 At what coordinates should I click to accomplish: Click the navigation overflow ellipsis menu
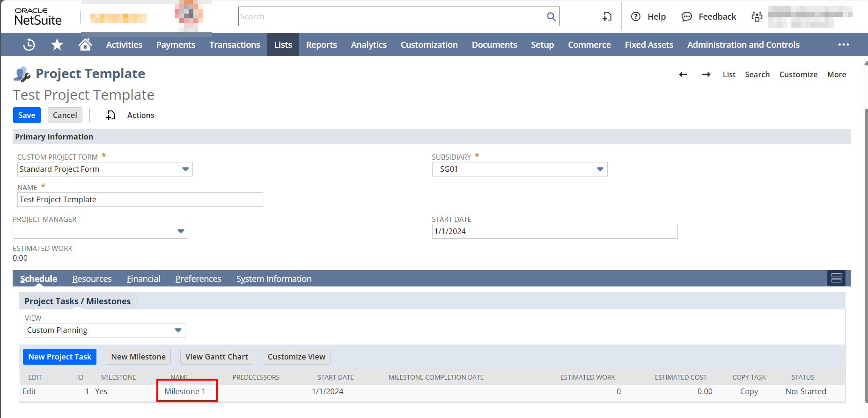[843, 45]
